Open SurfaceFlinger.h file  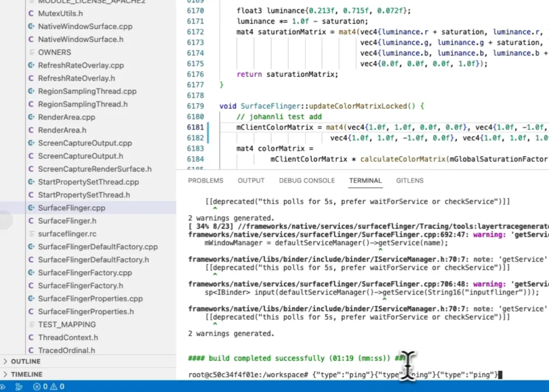pos(67,221)
